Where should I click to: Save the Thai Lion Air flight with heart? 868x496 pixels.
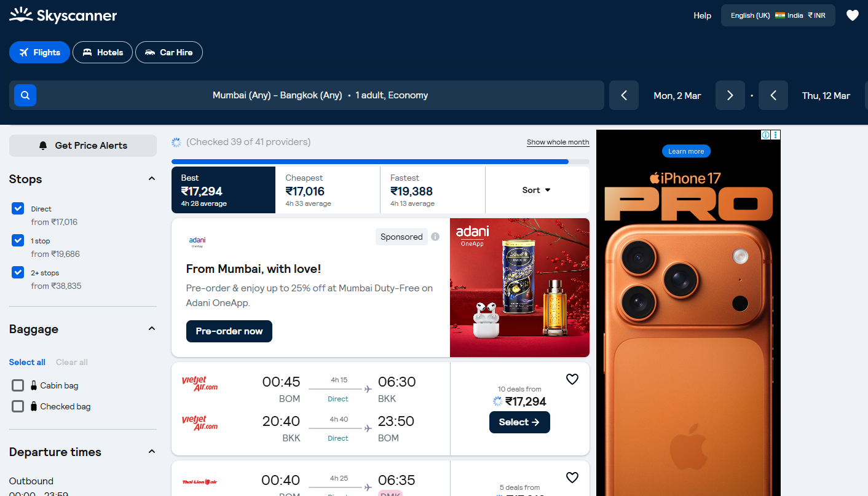[x=572, y=478]
